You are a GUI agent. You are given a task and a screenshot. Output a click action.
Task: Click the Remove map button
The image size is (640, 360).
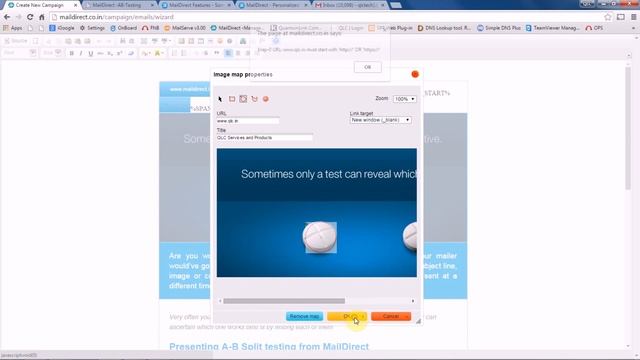click(304, 316)
